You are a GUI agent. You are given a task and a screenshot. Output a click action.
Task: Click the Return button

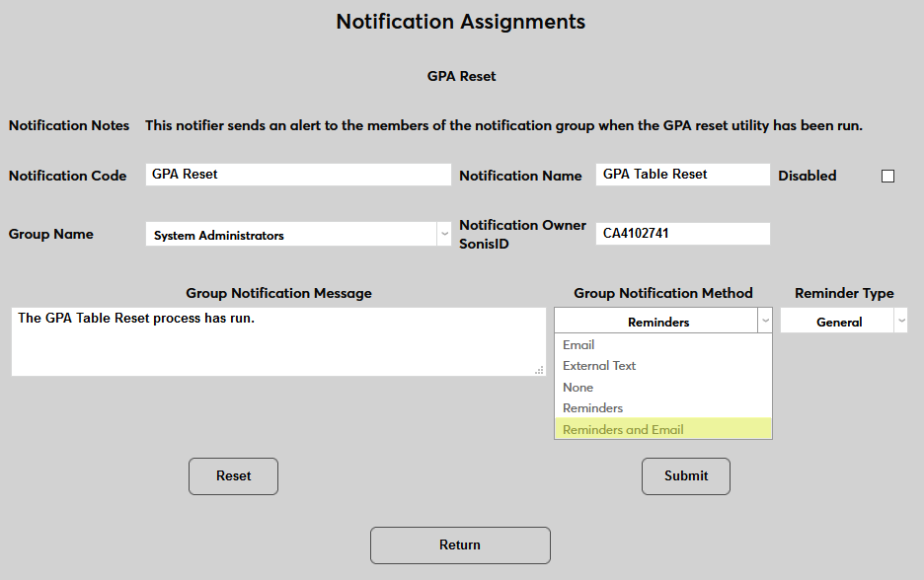(x=460, y=544)
